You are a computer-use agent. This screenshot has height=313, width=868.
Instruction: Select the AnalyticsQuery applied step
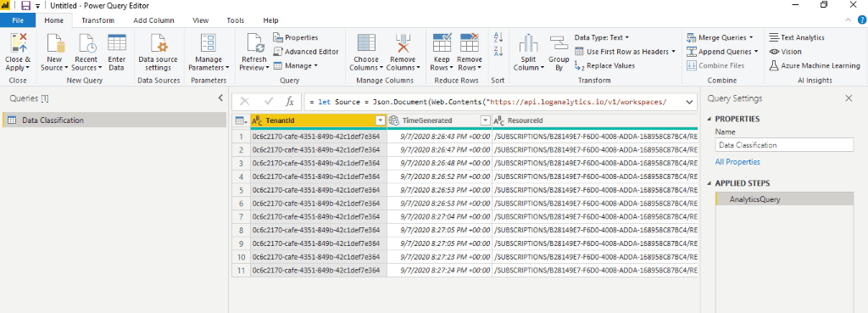pyautogui.click(x=784, y=199)
